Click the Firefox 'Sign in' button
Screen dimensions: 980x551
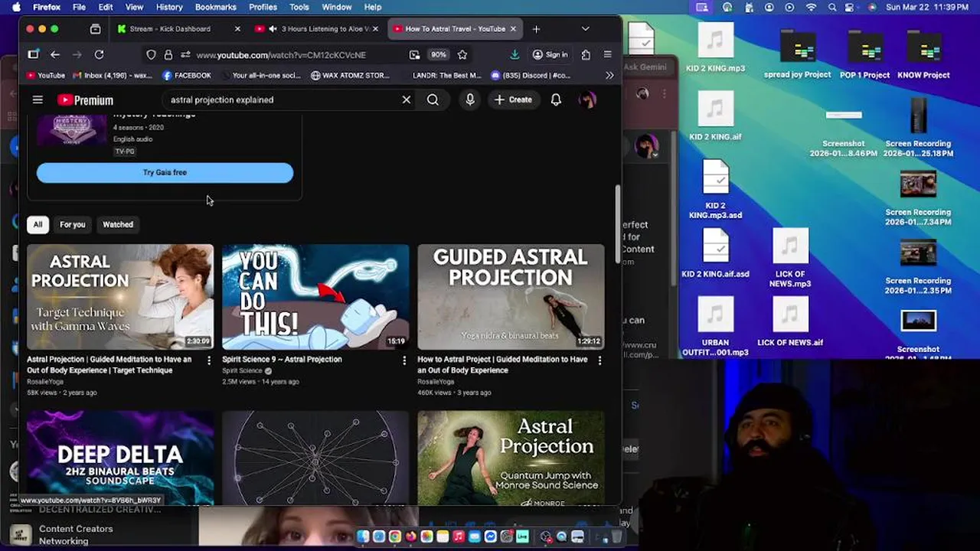[550, 54]
